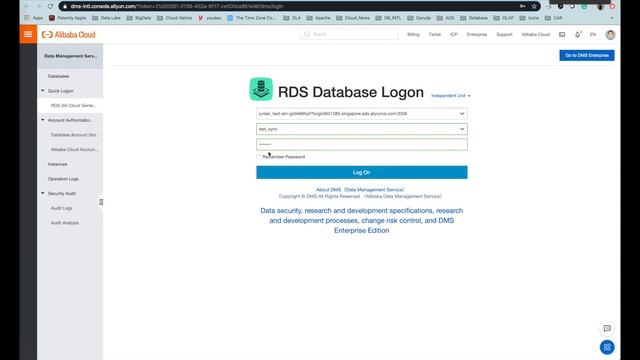Reload the browser page
The image size is (640, 360).
point(51,6)
